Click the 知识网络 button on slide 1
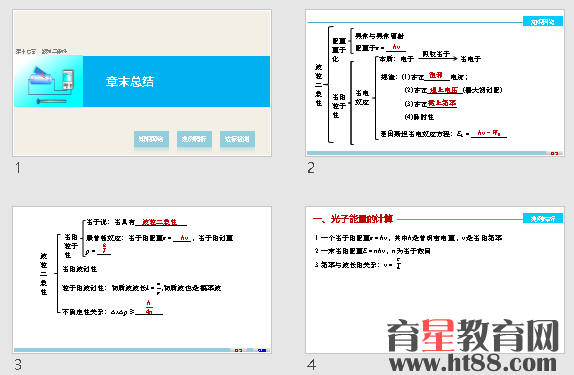This screenshot has width=574, height=375. coord(151,139)
